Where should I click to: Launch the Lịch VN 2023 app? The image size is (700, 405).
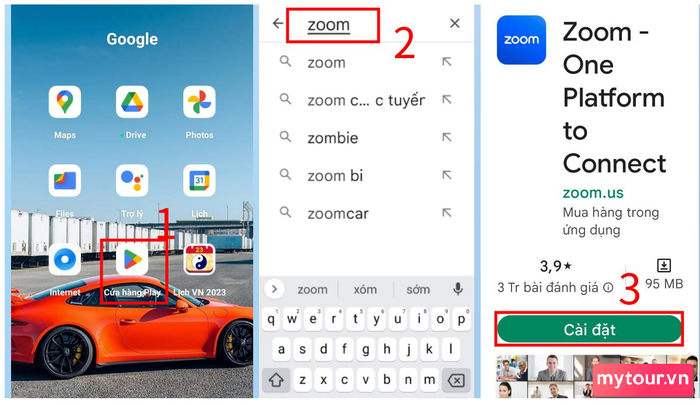(199, 259)
